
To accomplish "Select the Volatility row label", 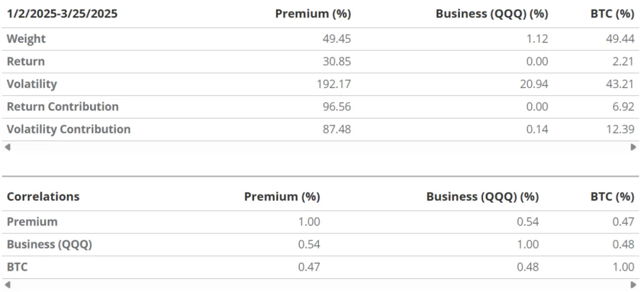I will coord(32,84).
